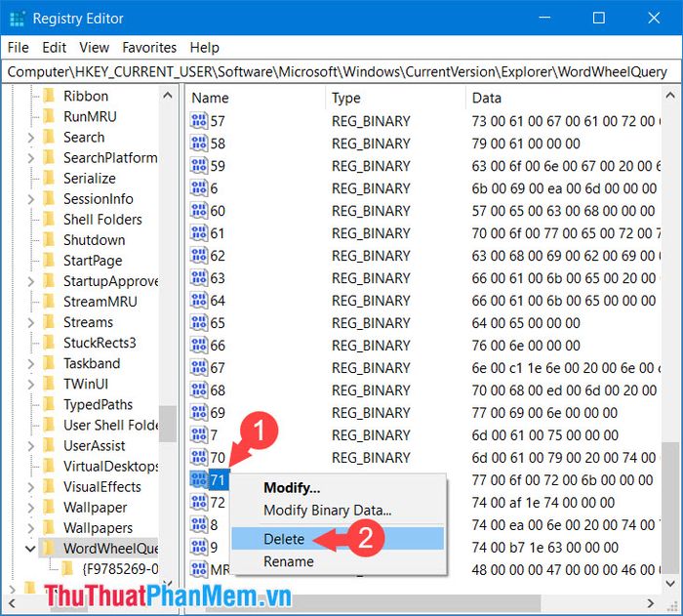Click the binary value icon for entry 6
This screenshot has width=683, height=616.
(199, 187)
